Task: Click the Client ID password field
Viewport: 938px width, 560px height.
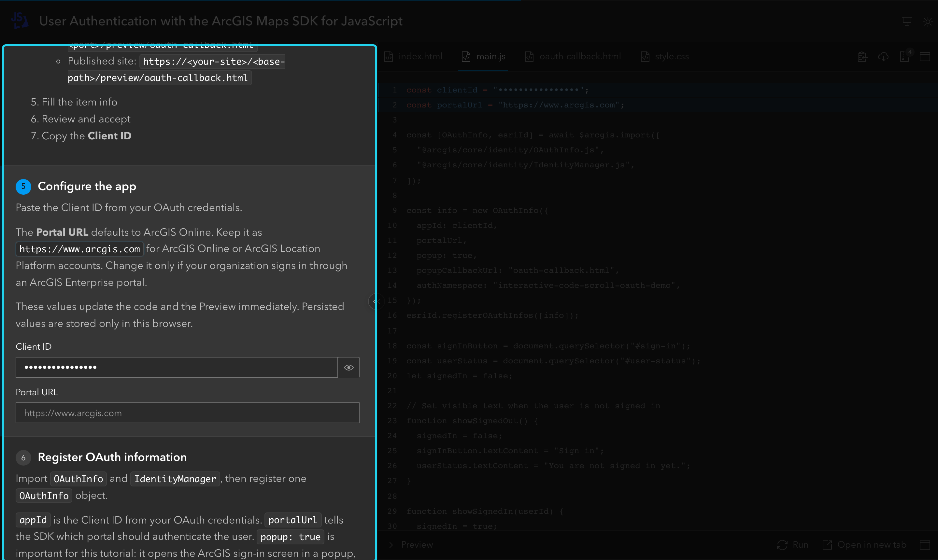Action: coord(177,367)
